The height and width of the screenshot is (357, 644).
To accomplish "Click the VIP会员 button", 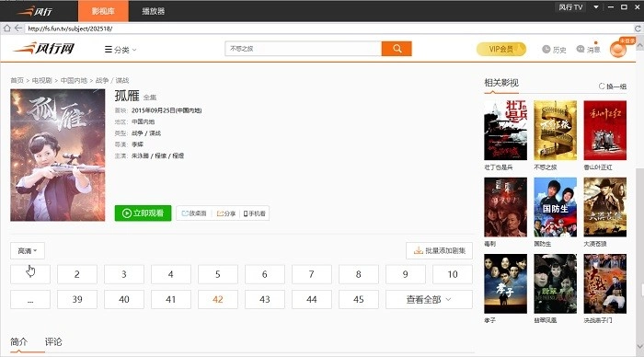I will (x=501, y=49).
